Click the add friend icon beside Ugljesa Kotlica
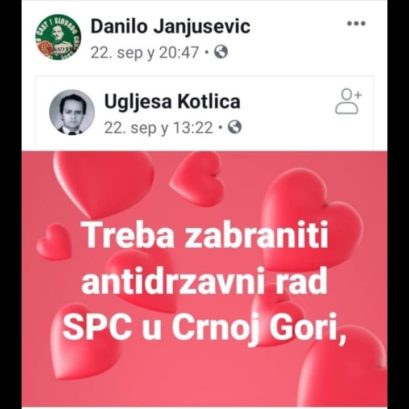Image resolution: width=409 pixels, height=409 pixels. (x=348, y=102)
